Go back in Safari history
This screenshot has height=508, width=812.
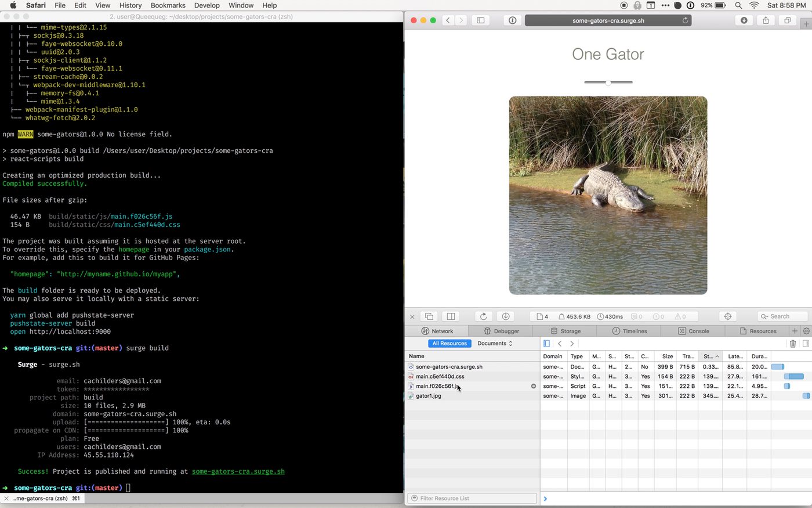click(x=448, y=20)
